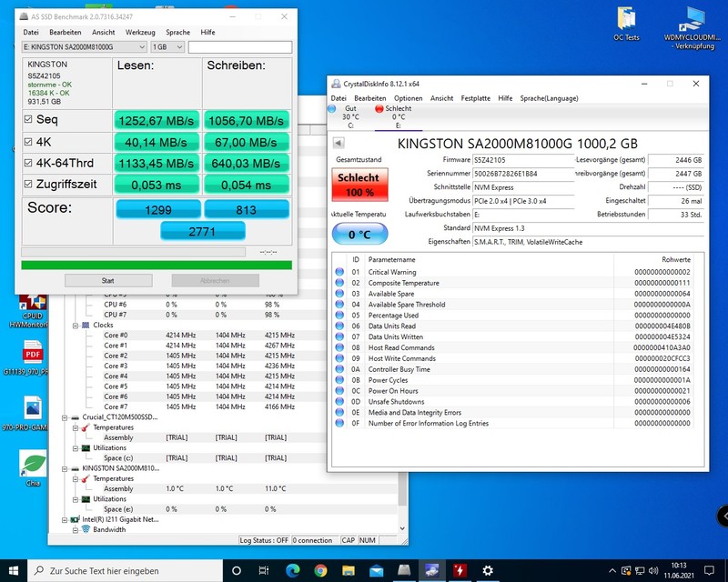Open Datei menu in AS SSD Benchmark

[31, 32]
